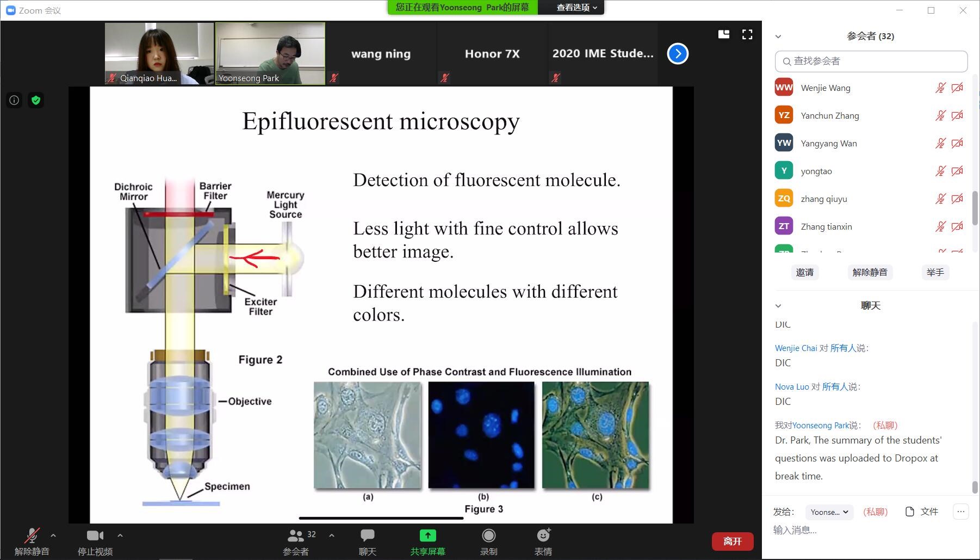Viewport: 980px width, 560px height.
Task: Click the 举手 raise hand button
Action: click(935, 272)
